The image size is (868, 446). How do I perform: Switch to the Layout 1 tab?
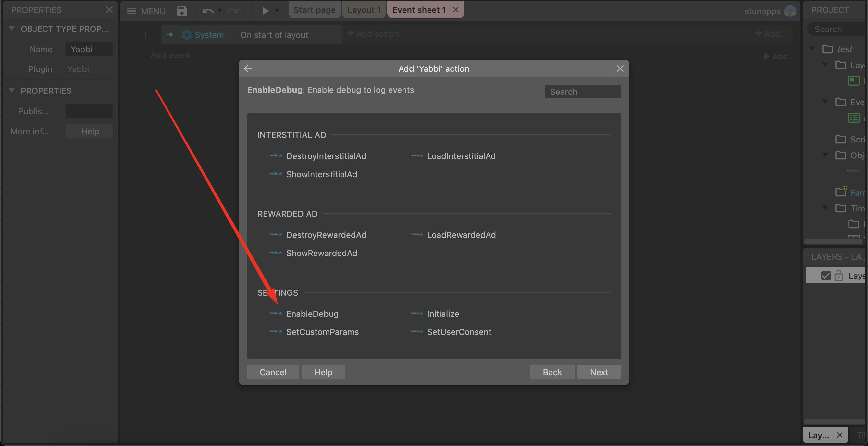click(x=364, y=10)
